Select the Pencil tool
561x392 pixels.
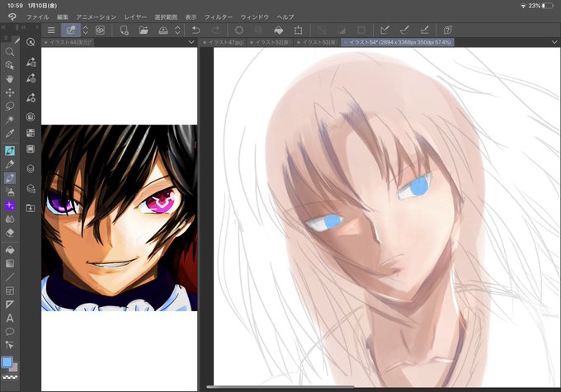pos(10,164)
